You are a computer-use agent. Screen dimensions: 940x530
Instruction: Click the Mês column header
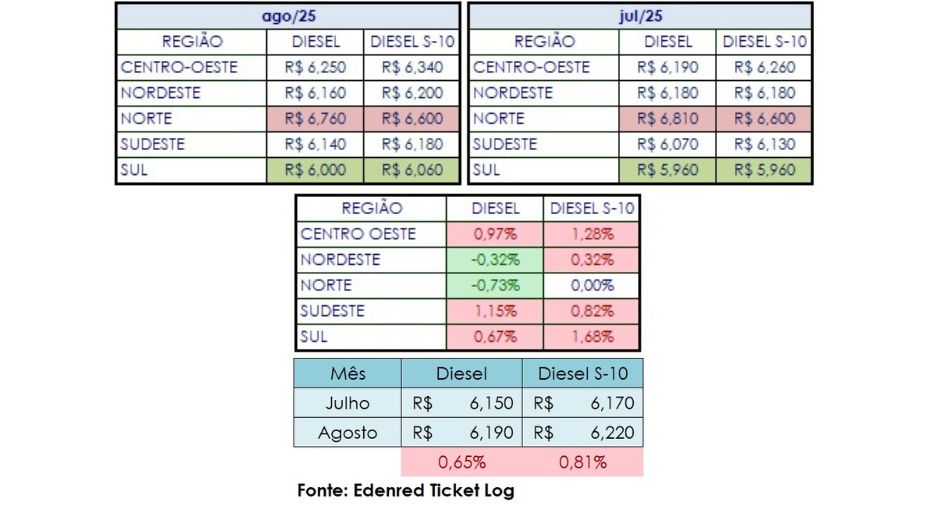(348, 374)
